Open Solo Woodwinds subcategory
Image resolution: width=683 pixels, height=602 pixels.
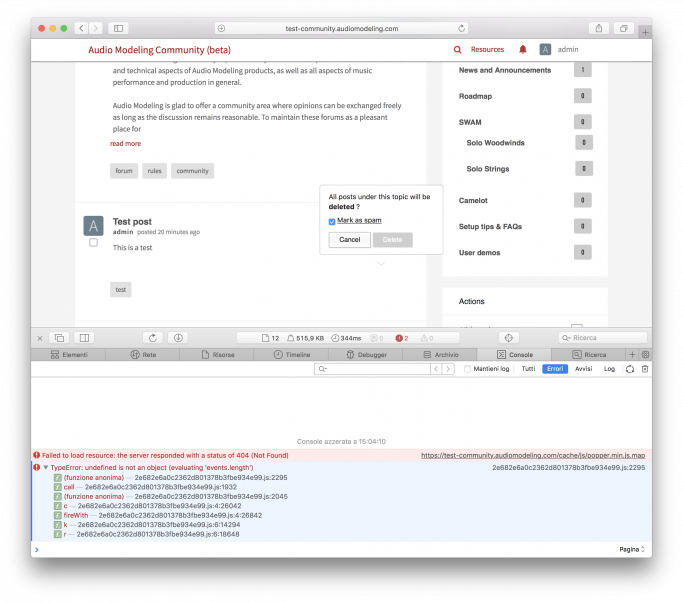pyautogui.click(x=495, y=143)
